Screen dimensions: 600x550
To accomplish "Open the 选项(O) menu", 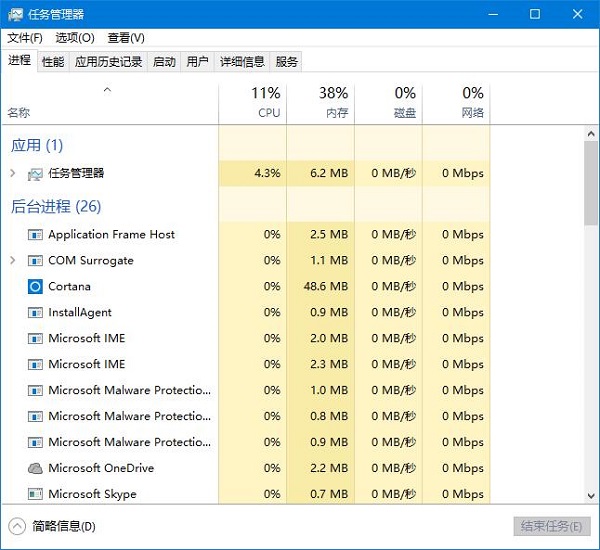I will coord(74,37).
